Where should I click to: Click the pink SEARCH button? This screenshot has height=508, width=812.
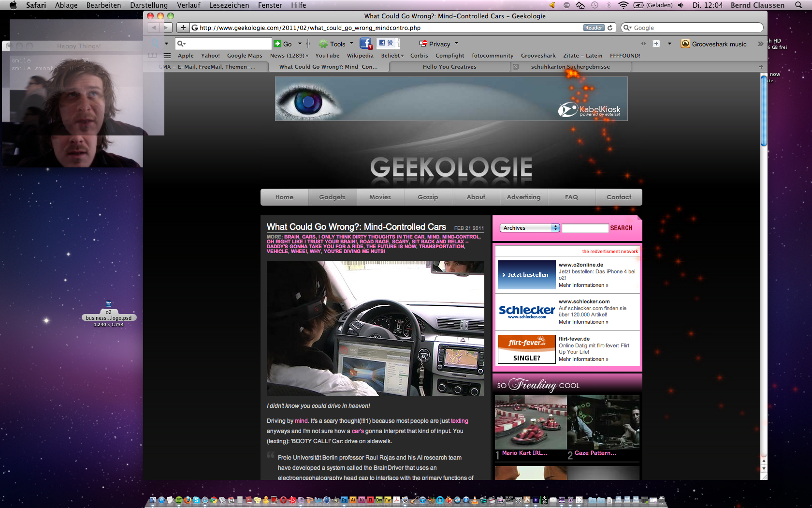[621, 228]
